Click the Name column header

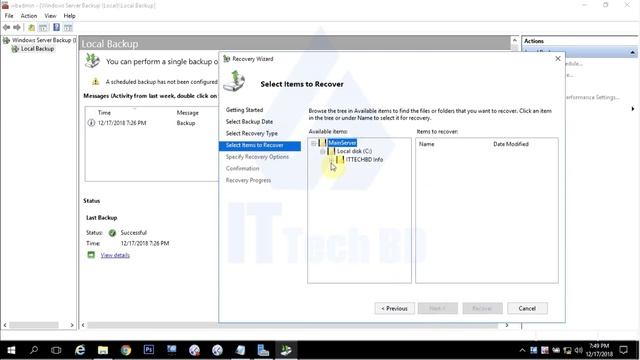[x=427, y=144]
